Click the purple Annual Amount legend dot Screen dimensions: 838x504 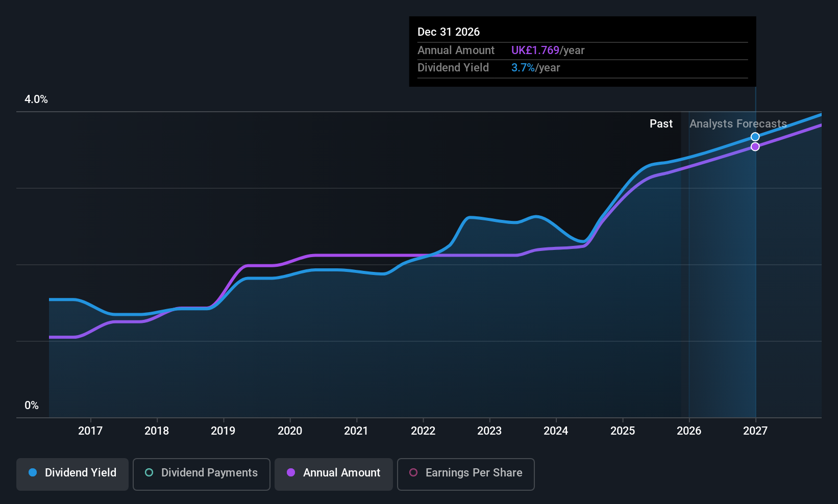click(291, 473)
